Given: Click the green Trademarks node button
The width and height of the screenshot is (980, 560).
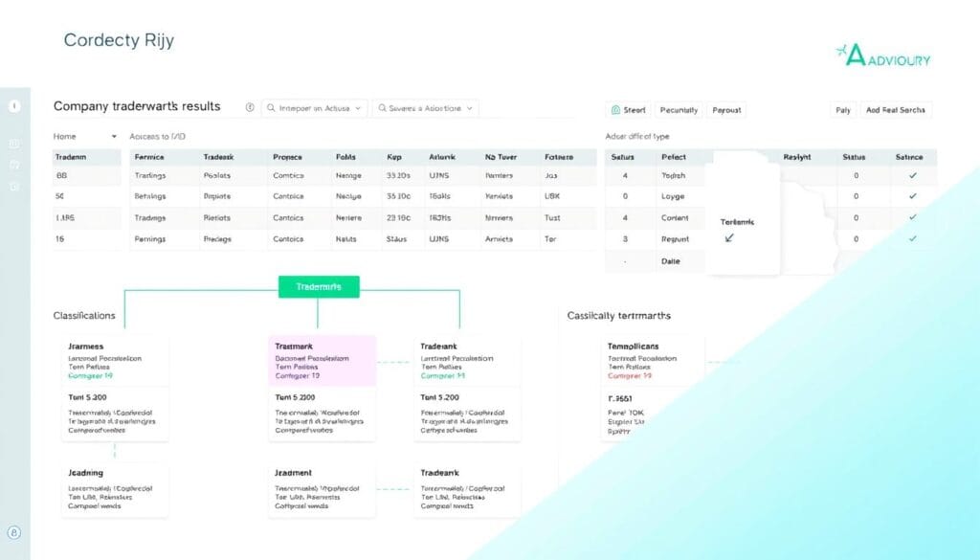Looking at the screenshot, I should click(319, 287).
